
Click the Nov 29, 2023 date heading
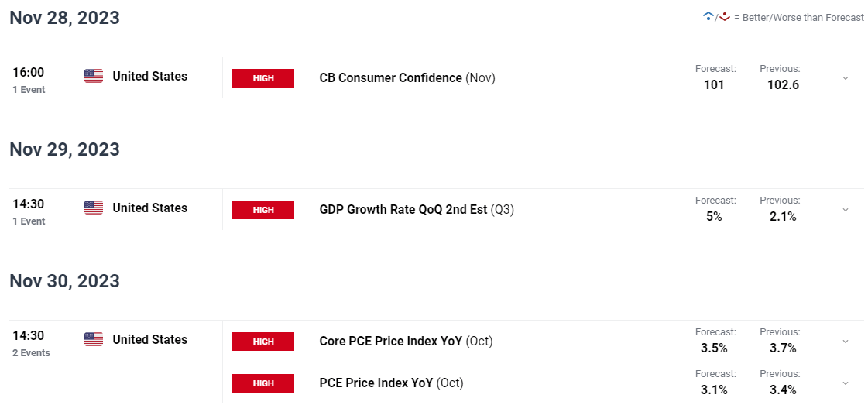65,149
